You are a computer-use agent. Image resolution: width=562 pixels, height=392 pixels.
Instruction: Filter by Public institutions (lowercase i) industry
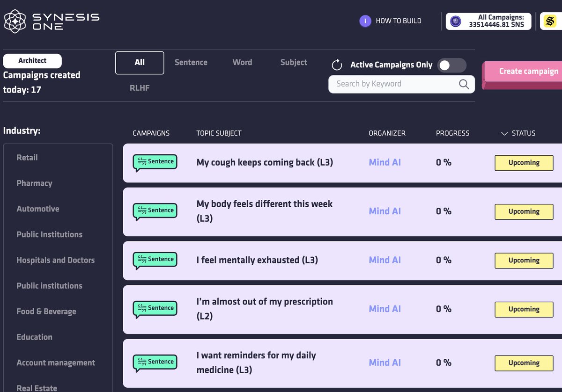click(49, 286)
